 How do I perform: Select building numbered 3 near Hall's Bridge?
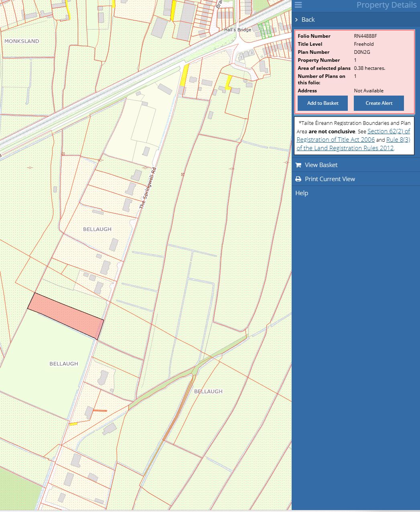[x=251, y=53]
